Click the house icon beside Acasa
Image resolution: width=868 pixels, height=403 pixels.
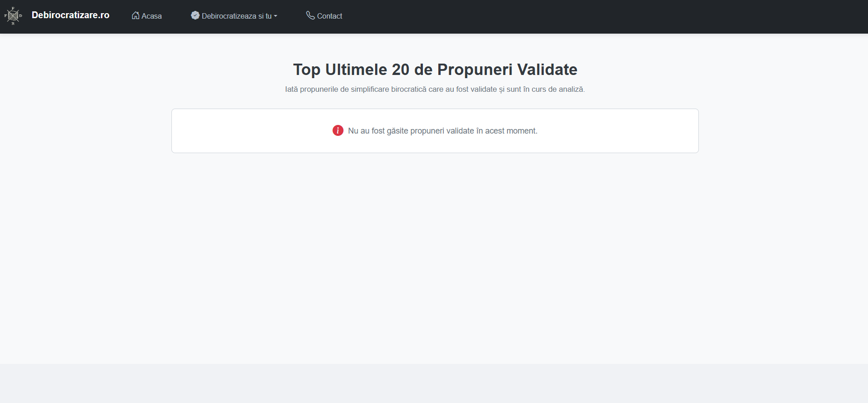coord(135,15)
